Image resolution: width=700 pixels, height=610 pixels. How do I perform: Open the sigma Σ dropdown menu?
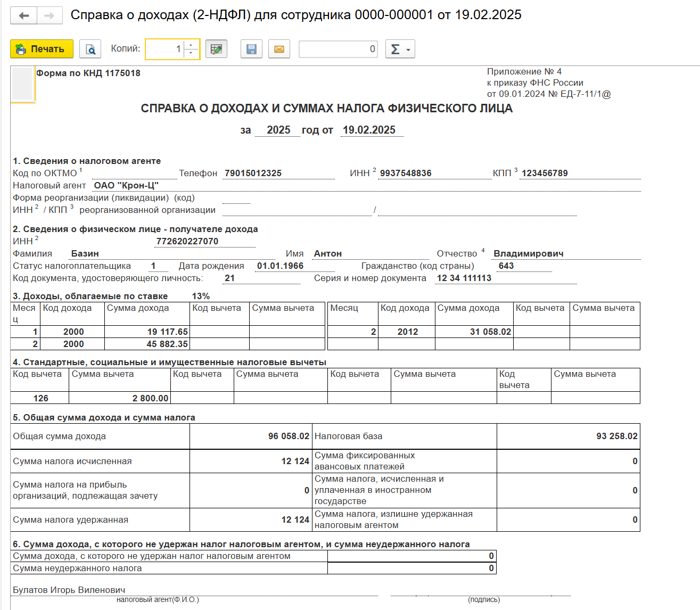pos(400,49)
